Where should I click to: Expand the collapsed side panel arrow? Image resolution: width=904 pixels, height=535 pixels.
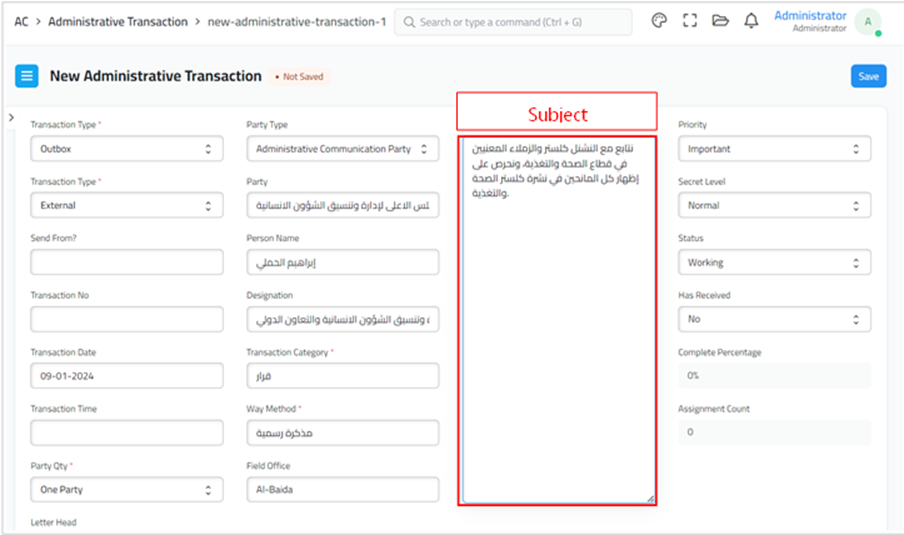point(10,118)
